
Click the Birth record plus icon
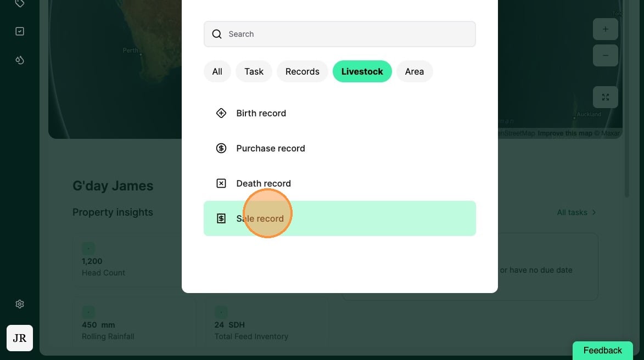(x=221, y=113)
